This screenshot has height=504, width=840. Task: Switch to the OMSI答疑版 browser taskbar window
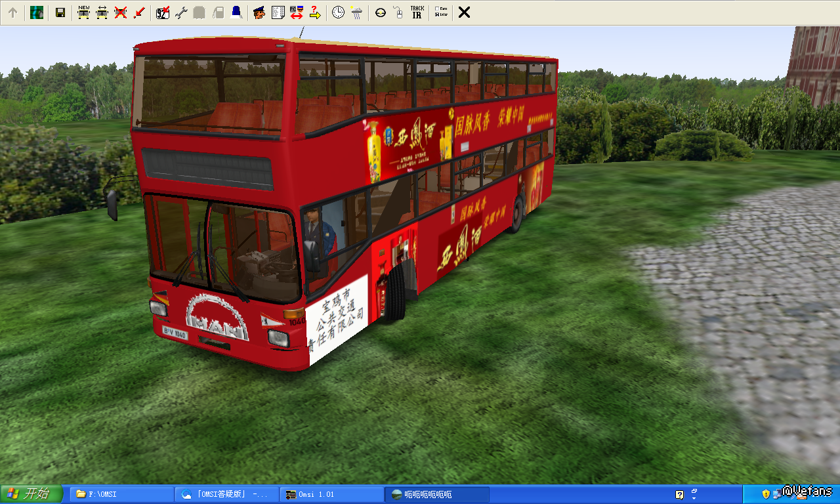click(x=226, y=494)
